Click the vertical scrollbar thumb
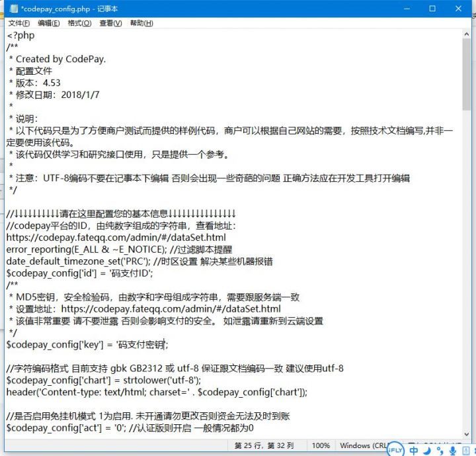 (467, 75)
